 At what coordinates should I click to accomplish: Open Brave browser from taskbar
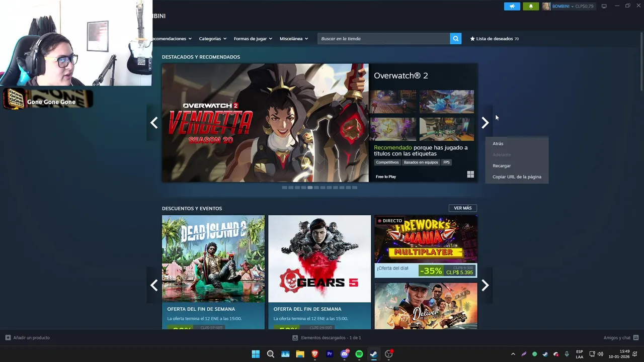[x=315, y=354]
